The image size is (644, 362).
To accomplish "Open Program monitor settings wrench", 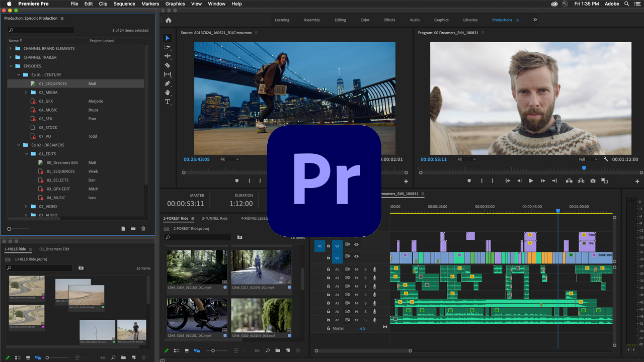I will 606,159.
